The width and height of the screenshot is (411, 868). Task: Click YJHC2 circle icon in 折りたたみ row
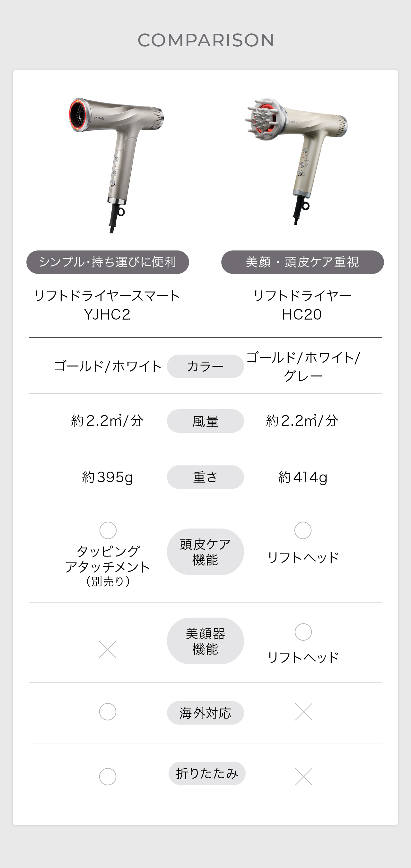pyautogui.click(x=108, y=777)
